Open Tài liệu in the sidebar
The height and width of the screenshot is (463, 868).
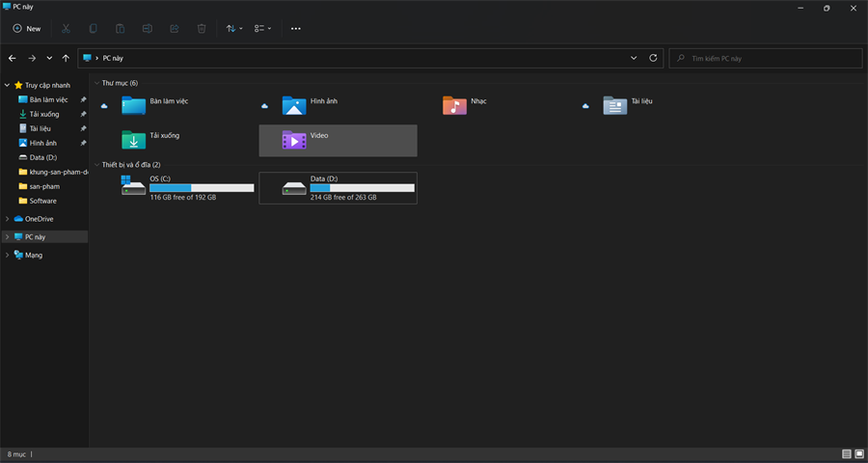(x=40, y=128)
